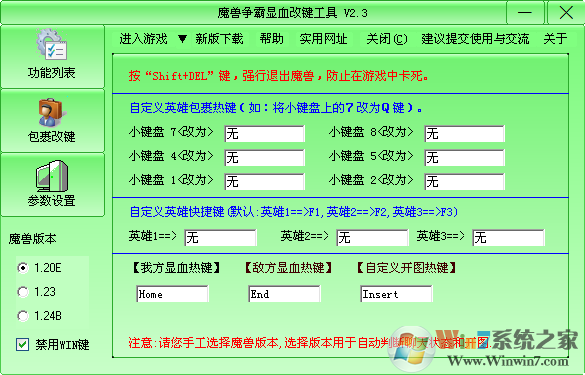Open the 参数设置 computer icon

pos(52,176)
